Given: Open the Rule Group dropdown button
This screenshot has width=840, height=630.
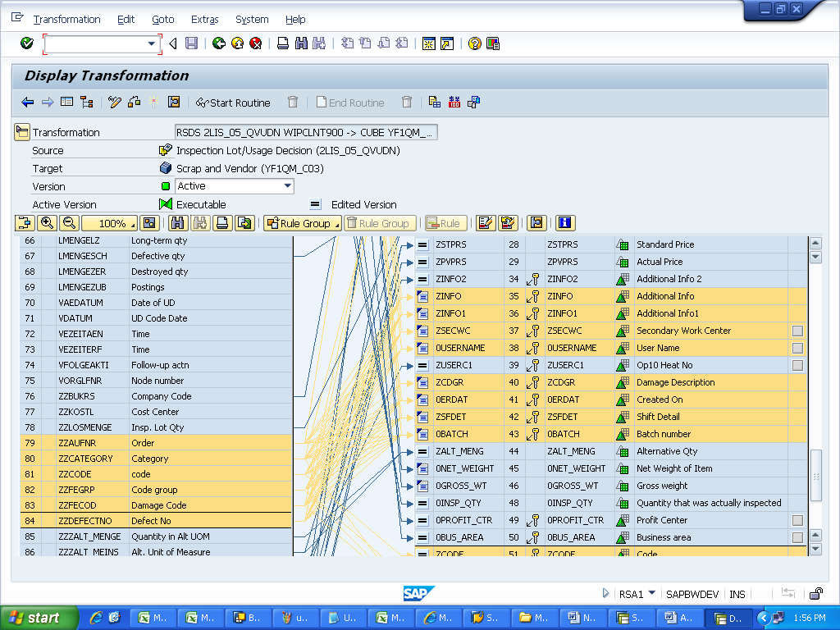Looking at the screenshot, I should coord(302,223).
